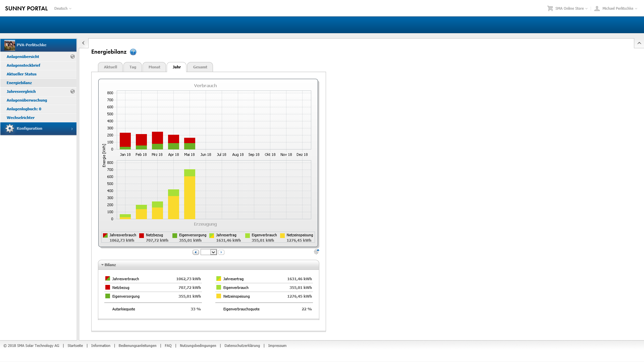The width and height of the screenshot is (644, 362).
Task: Click the PVA-Perlitschke plant thumbnail
Action: [10, 45]
